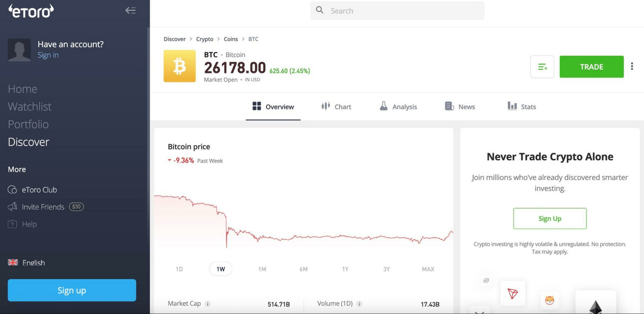
Task: Open the News tab
Action: tap(460, 106)
